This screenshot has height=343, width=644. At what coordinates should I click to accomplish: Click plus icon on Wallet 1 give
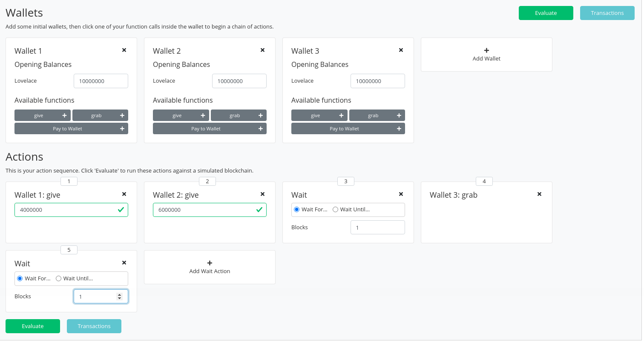[64, 115]
